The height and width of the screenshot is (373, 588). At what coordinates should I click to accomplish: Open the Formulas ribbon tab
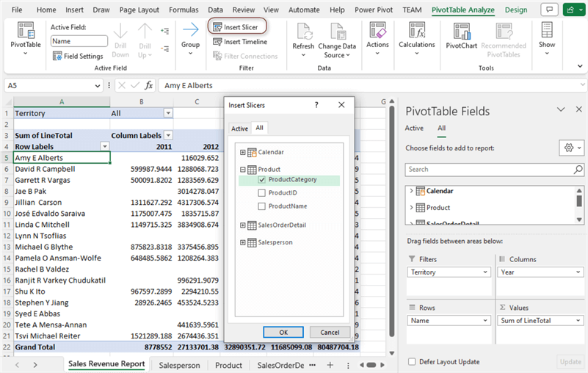tap(183, 10)
